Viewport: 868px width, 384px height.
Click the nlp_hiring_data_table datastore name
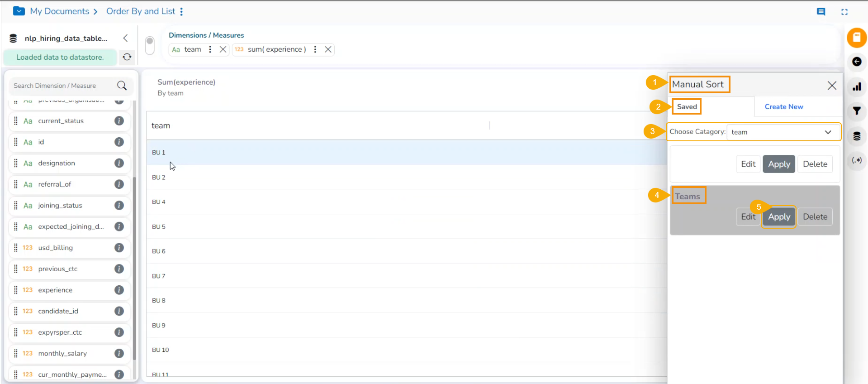[66, 38]
